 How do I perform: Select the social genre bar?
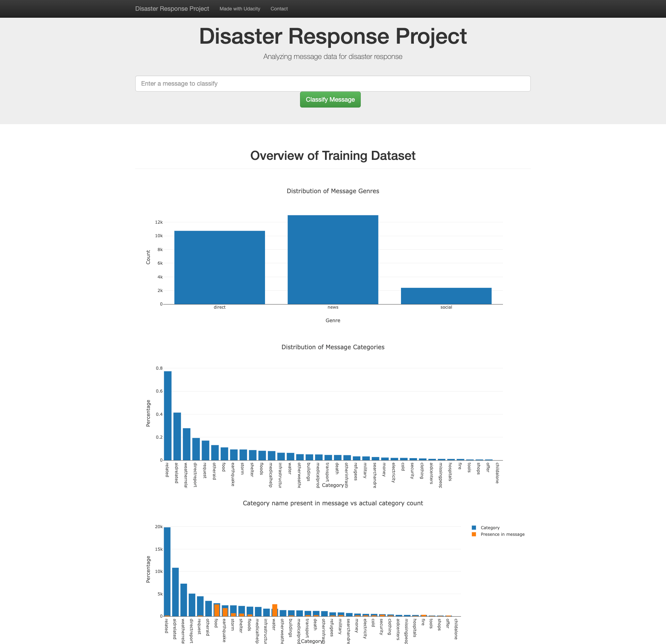click(446, 297)
